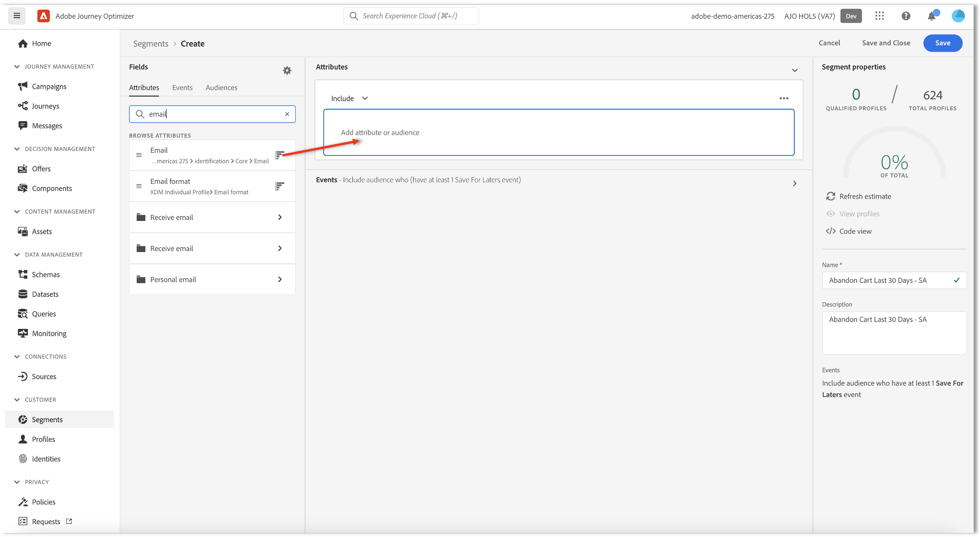Open the Include dropdown
The width and height of the screenshot is (980, 537).
pos(350,98)
